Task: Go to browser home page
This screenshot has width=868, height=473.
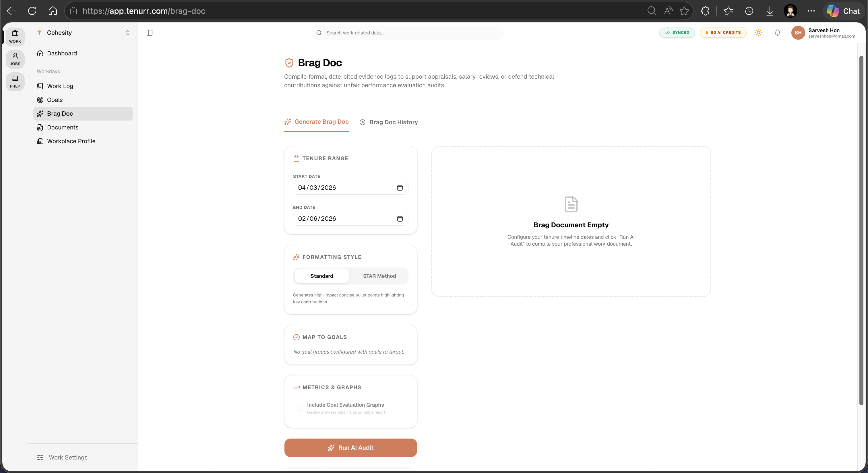Action: pos(53,11)
